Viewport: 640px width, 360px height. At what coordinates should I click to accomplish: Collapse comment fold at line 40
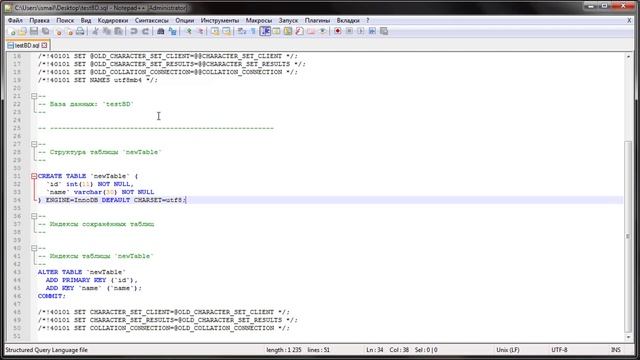pyautogui.click(x=34, y=248)
